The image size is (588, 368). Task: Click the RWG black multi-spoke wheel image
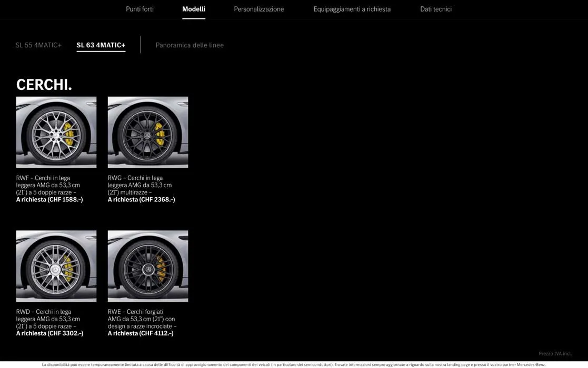click(148, 132)
